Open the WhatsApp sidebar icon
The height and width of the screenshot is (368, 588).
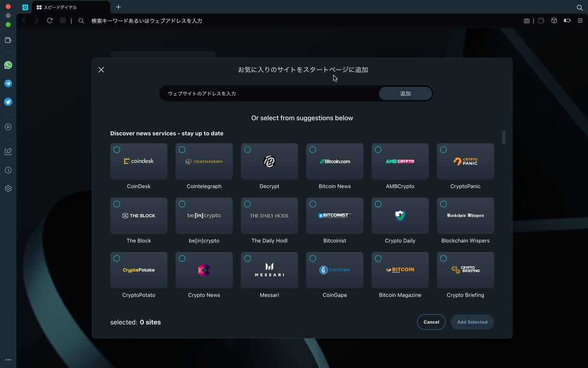pos(8,65)
